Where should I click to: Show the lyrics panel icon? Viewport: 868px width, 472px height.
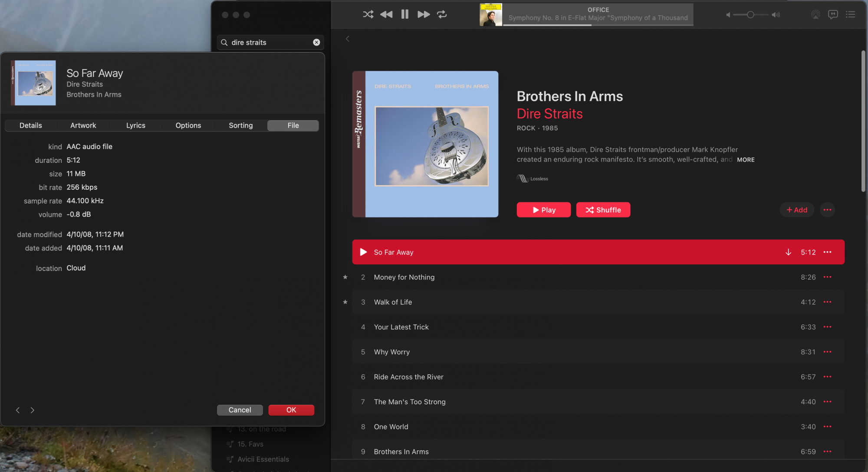pyautogui.click(x=833, y=14)
